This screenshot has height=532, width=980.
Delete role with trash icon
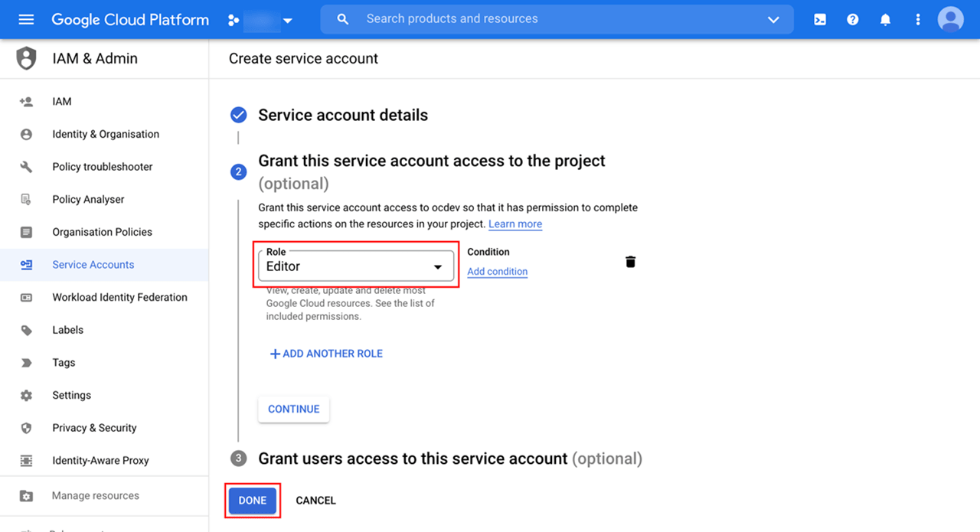[x=630, y=262]
